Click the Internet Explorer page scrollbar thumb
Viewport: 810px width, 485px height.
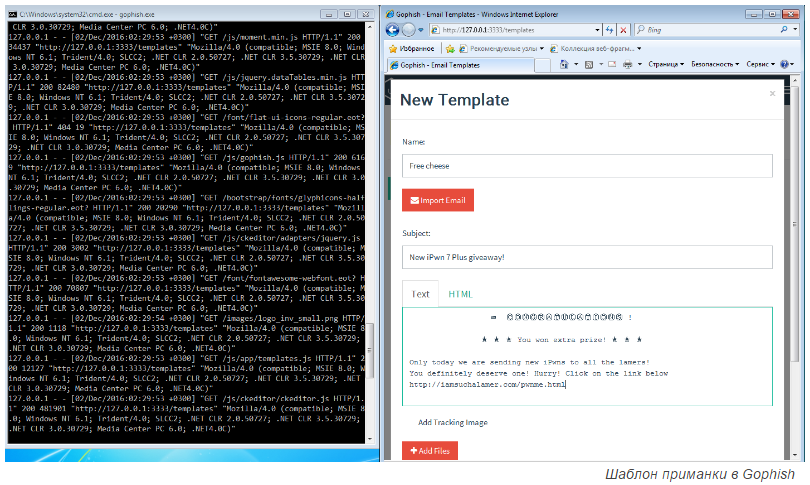(795, 225)
